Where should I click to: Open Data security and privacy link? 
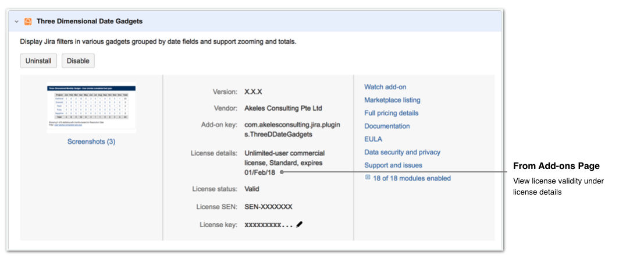click(x=402, y=152)
